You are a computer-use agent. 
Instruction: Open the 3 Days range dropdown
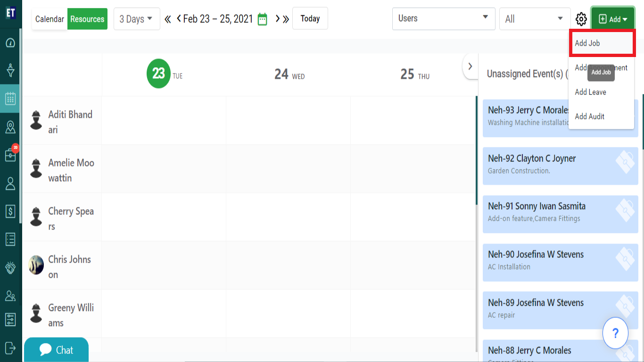(x=137, y=19)
